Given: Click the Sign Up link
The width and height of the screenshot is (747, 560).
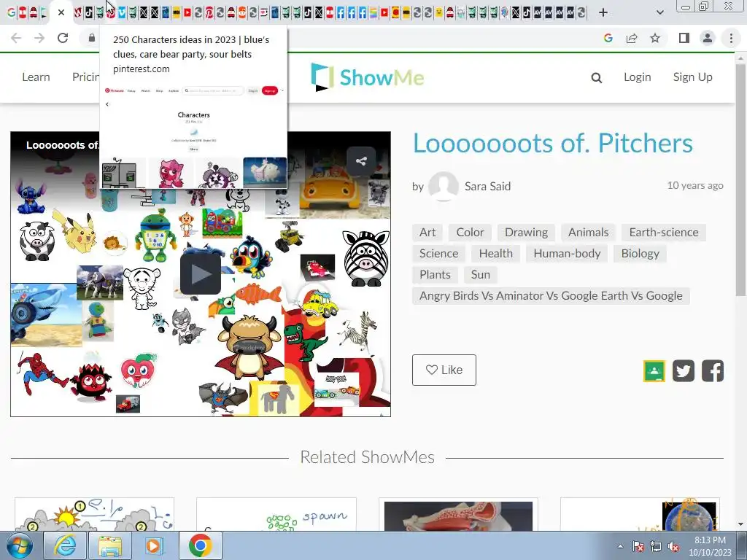Looking at the screenshot, I should [x=693, y=77].
